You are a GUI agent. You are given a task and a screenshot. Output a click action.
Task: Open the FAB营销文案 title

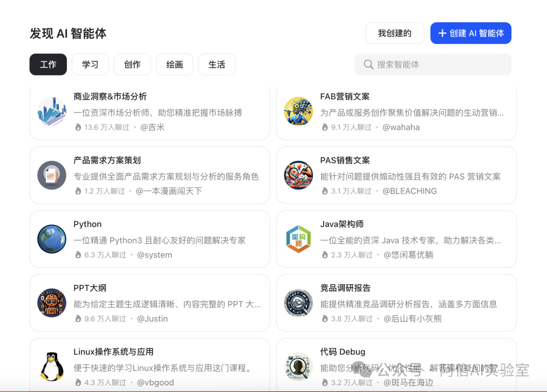pyautogui.click(x=345, y=97)
